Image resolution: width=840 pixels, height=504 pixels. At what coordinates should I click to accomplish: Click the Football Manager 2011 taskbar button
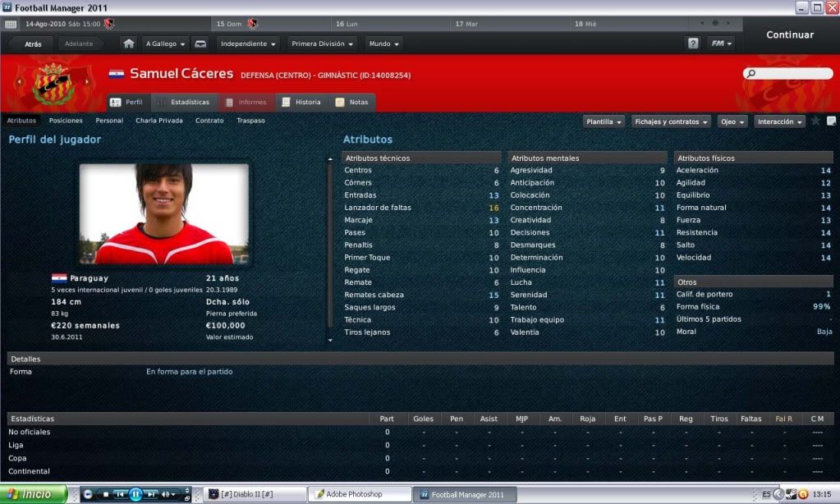[466, 494]
